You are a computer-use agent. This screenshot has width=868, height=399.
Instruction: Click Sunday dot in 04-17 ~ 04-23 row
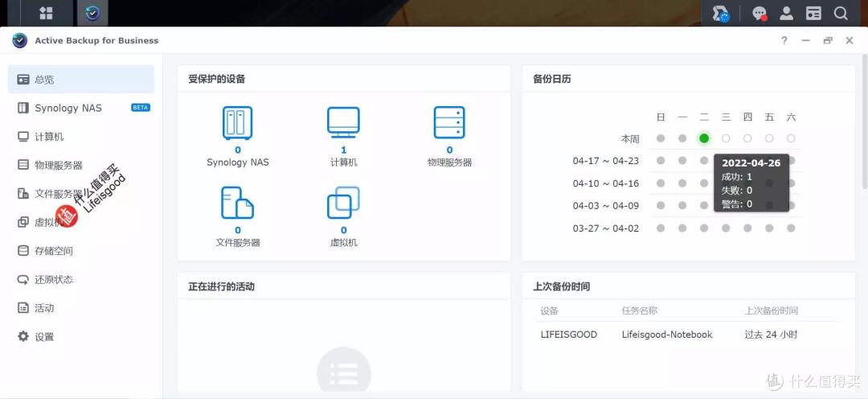coord(661,161)
